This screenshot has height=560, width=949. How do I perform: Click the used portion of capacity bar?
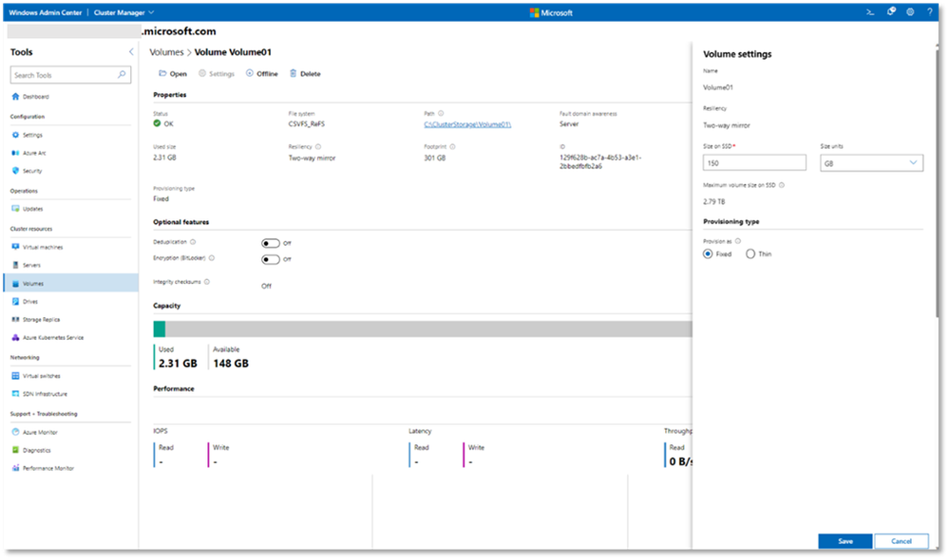point(160,329)
